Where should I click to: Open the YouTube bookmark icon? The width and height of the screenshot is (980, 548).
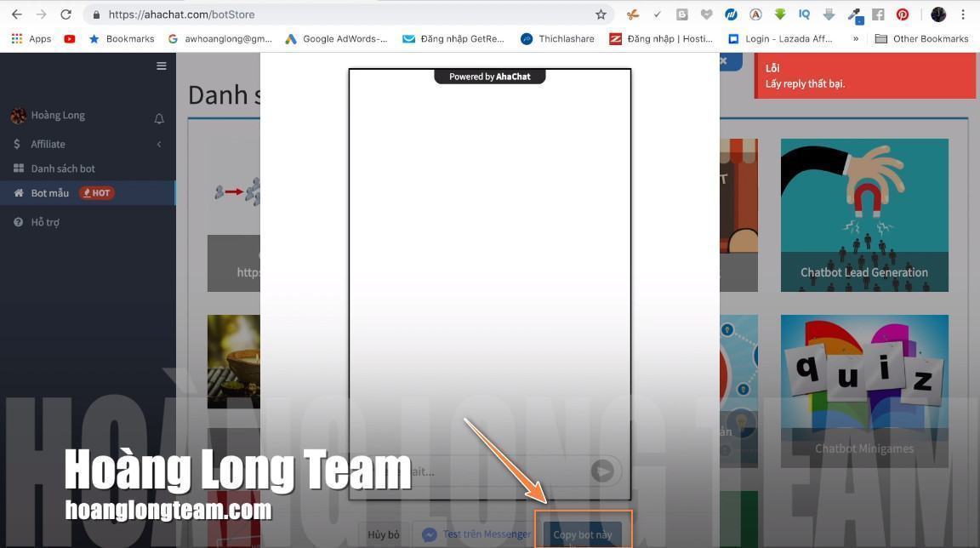70,39
